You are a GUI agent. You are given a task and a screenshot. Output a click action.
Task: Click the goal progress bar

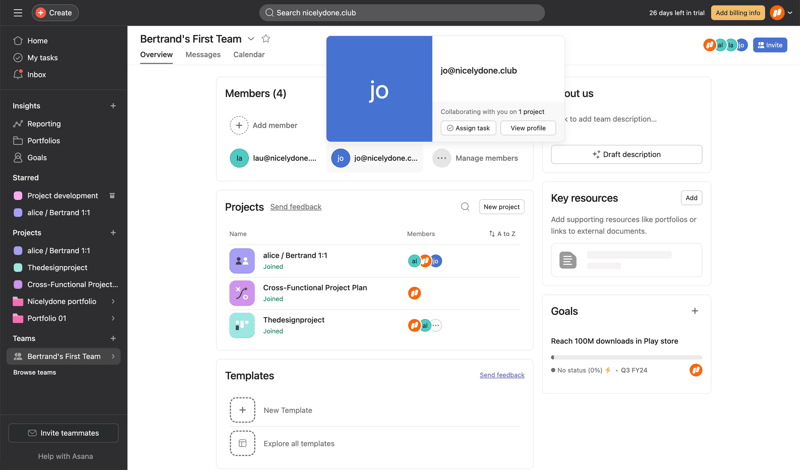627,357
